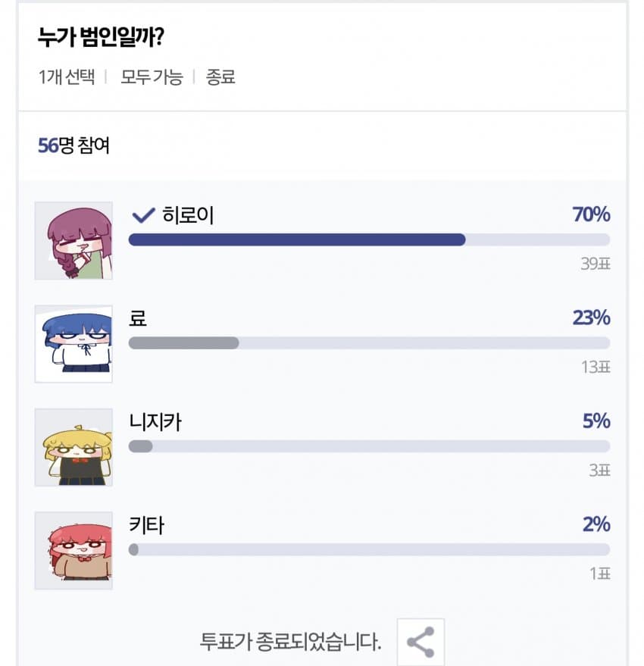Choose the 료 poll option
644x666 pixels.
(138, 318)
